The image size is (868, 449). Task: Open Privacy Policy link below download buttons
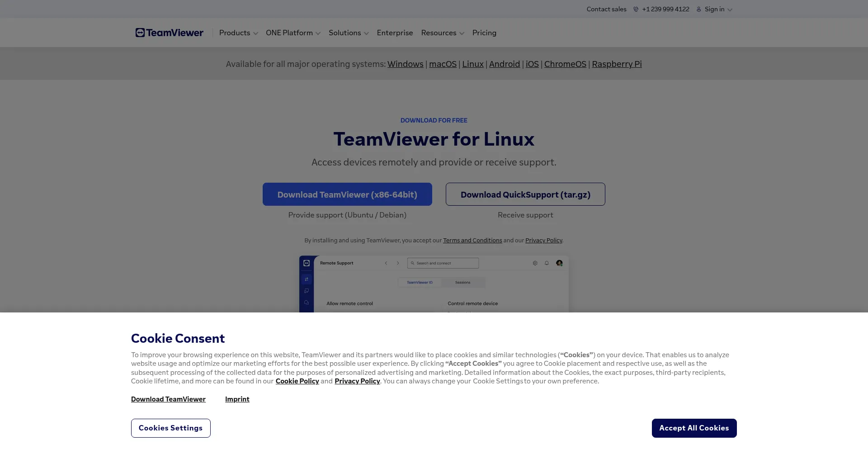tap(544, 241)
